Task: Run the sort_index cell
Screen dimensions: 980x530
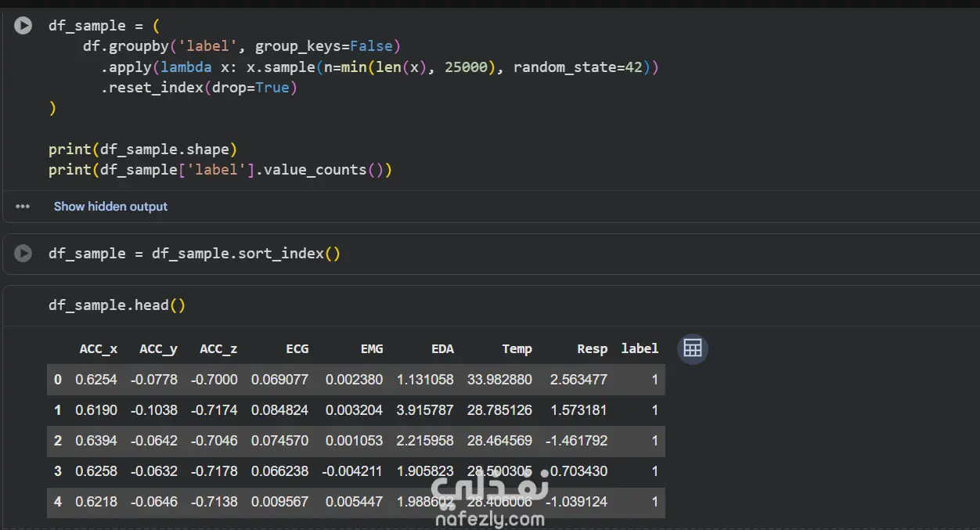Action: point(23,253)
